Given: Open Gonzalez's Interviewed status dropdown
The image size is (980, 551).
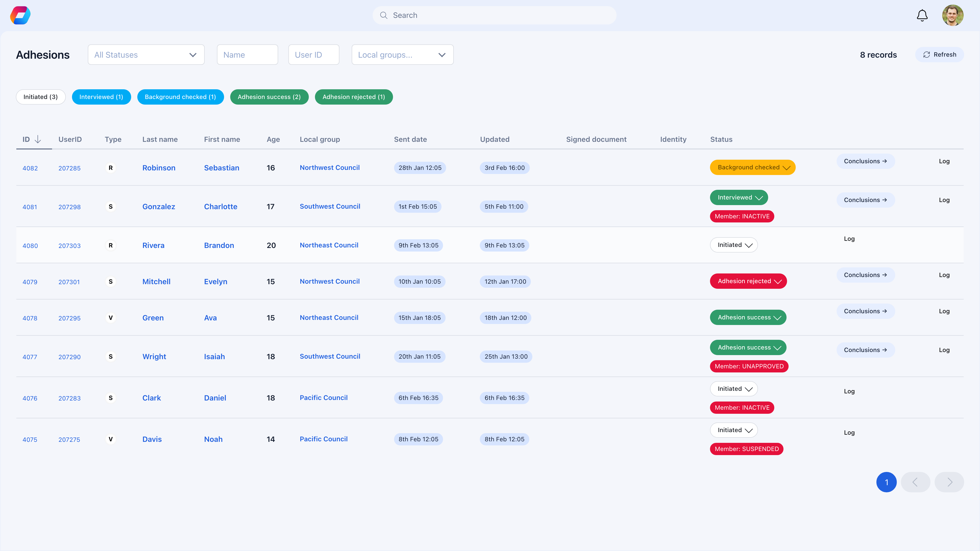Looking at the screenshot, I should (759, 197).
